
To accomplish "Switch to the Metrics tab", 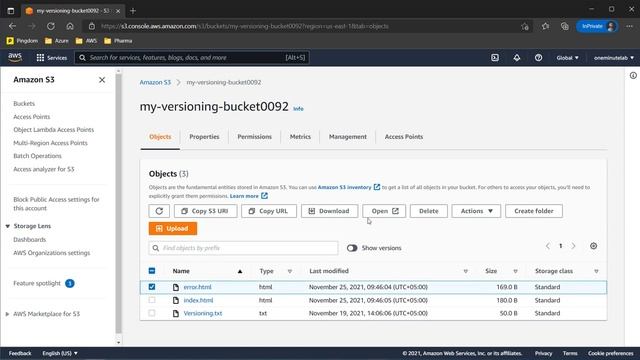I will pyautogui.click(x=300, y=137).
